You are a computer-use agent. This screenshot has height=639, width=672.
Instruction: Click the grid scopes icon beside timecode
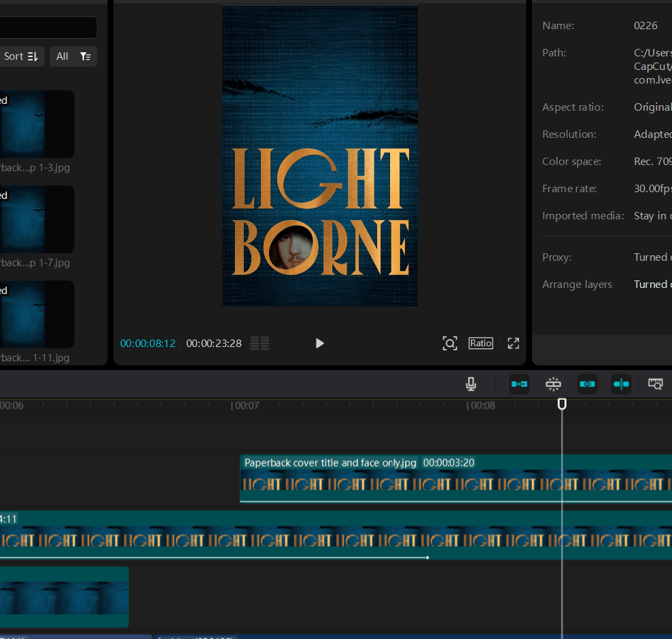[x=260, y=344]
